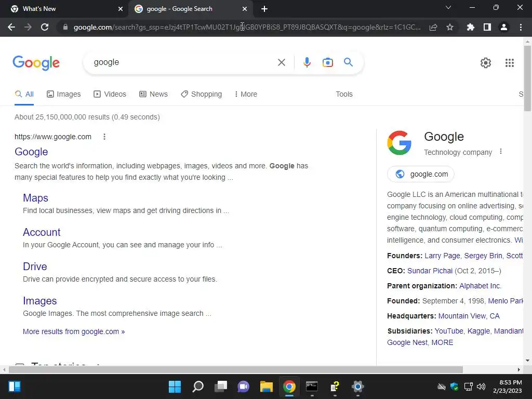Search by image with Google Lens
The width and height of the screenshot is (532, 399).
tap(328, 62)
